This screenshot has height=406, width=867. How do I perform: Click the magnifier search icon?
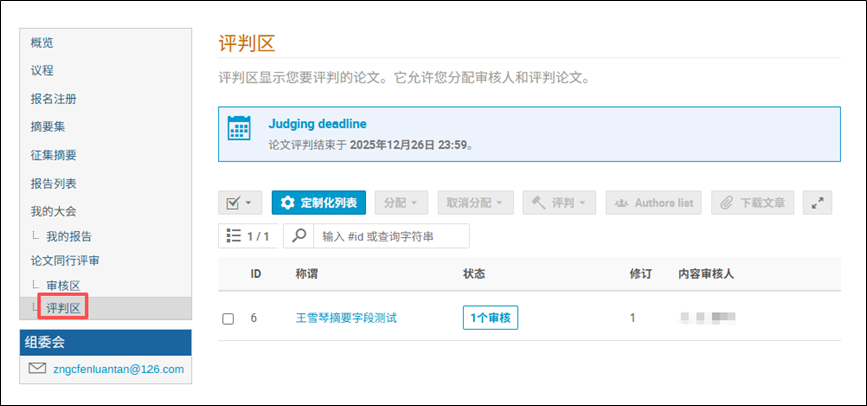pyautogui.click(x=298, y=236)
